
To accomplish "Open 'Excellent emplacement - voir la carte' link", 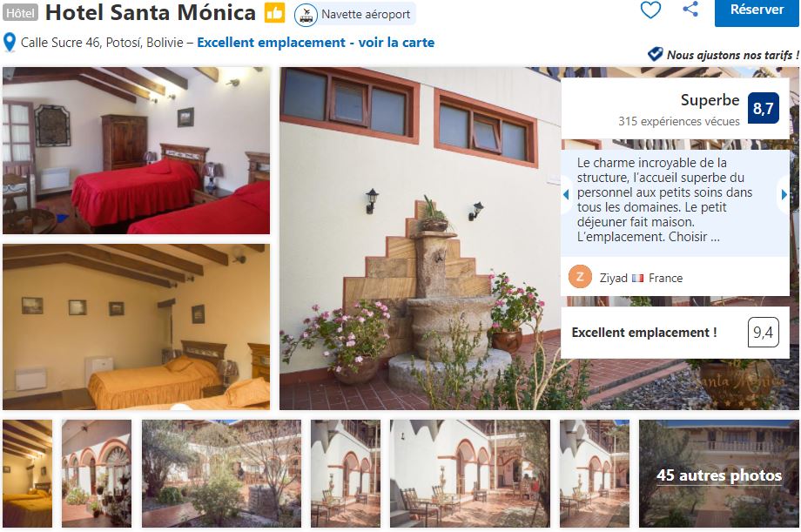I will tap(316, 43).
